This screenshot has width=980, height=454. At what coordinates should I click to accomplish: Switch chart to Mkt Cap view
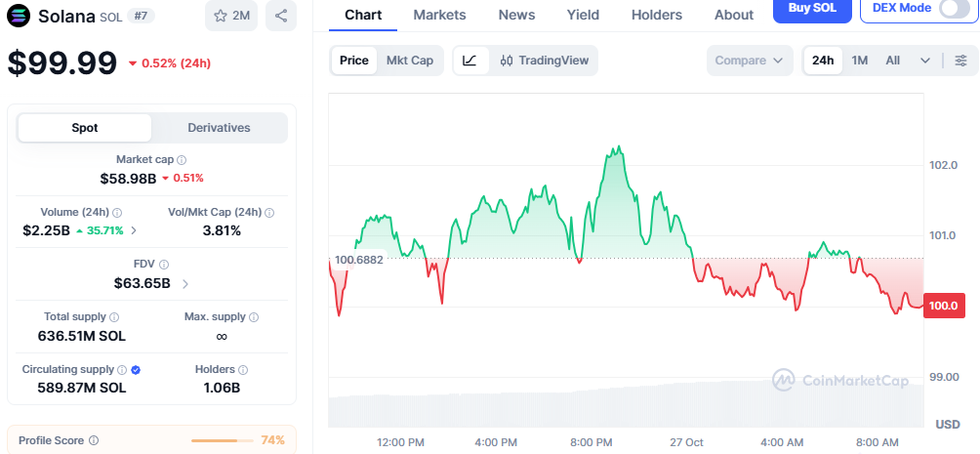(x=410, y=61)
